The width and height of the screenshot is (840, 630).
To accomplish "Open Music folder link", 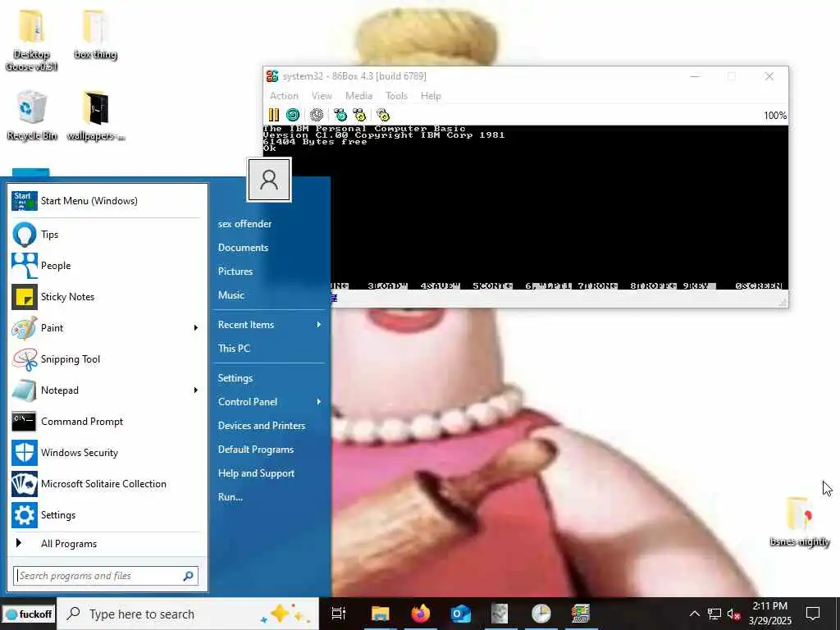I will pos(231,295).
